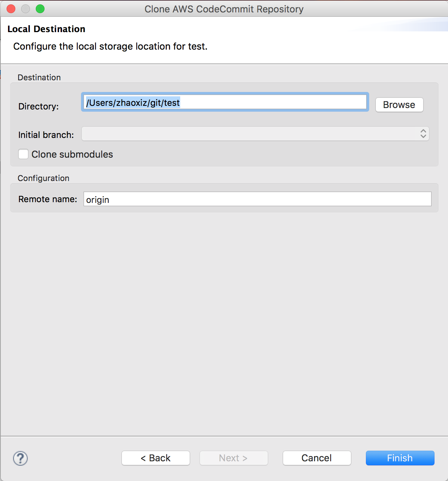The width and height of the screenshot is (448, 481).
Task: Click the Local Destination heading
Action: 46,29
